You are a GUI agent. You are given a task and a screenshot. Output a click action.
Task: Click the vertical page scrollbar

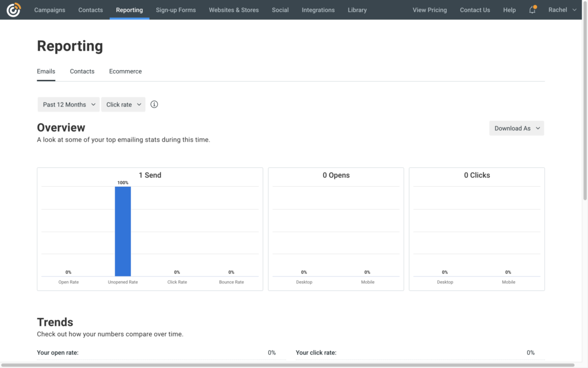(585, 101)
